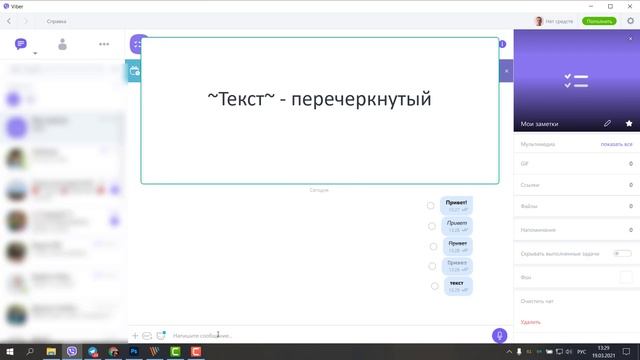Expand the system tray hidden icons chevron
Image resolution: width=640 pixels, height=360 pixels.
tap(509, 351)
